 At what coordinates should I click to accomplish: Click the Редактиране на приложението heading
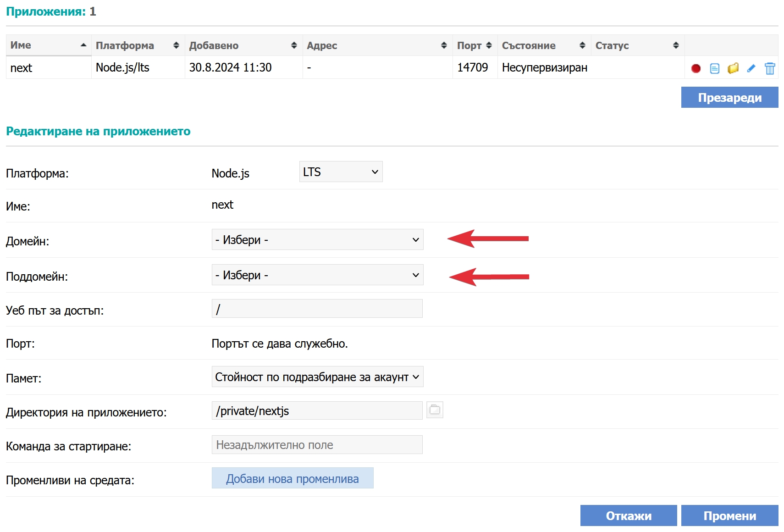98,131
